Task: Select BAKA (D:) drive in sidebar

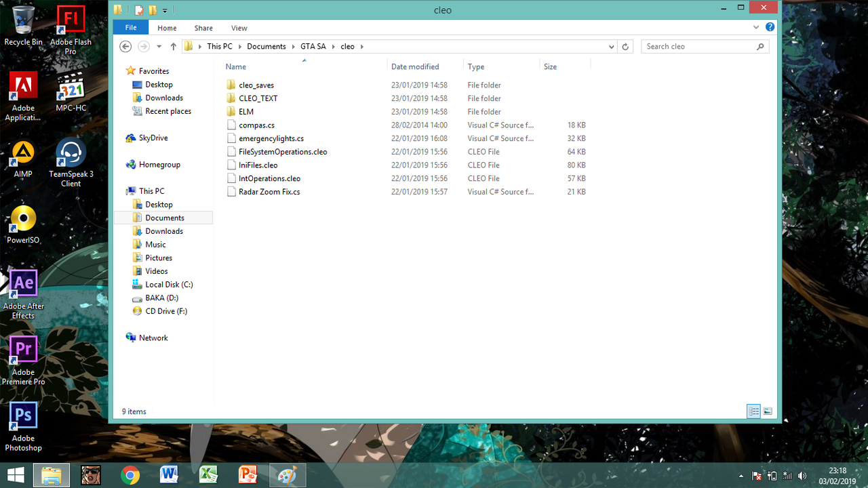Action: pyautogui.click(x=161, y=298)
